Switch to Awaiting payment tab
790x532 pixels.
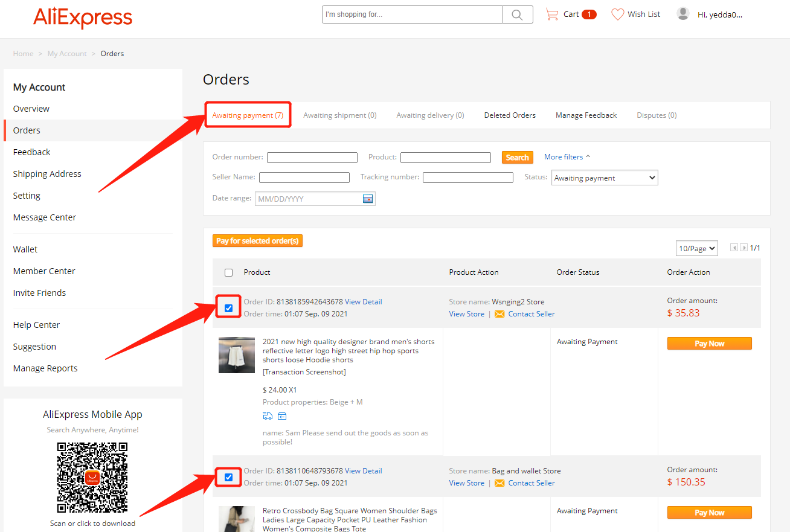click(248, 115)
